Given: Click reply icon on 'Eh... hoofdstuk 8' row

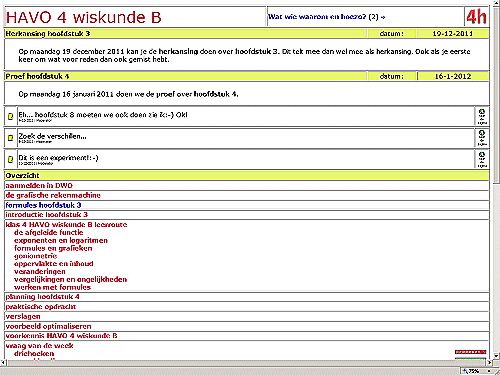Looking at the screenshot, I should click(x=482, y=116).
